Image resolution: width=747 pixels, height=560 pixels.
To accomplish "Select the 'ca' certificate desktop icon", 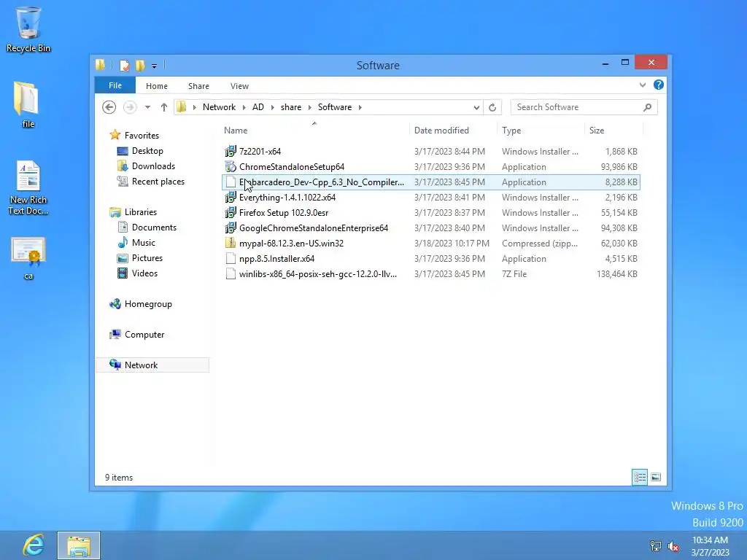I will tap(28, 258).
